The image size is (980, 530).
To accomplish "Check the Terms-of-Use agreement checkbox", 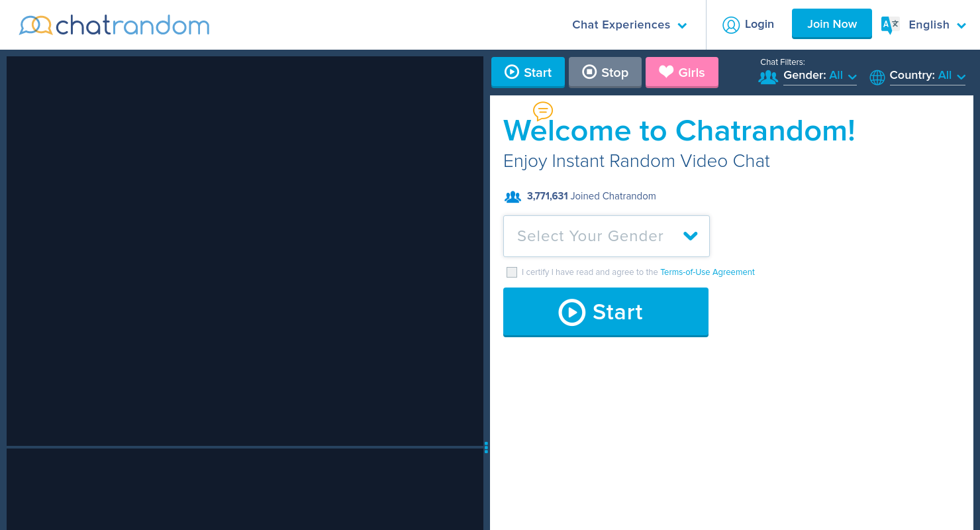I will pyautogui.click(x=512, y=272).
